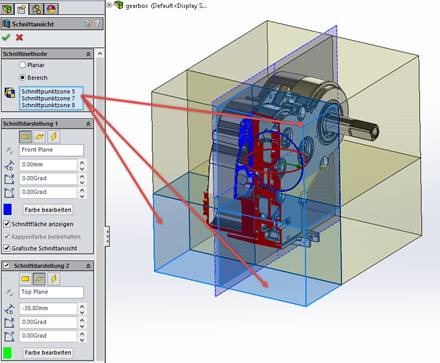Collapse the Schnittdarstellung 2 section

[88, 266]
